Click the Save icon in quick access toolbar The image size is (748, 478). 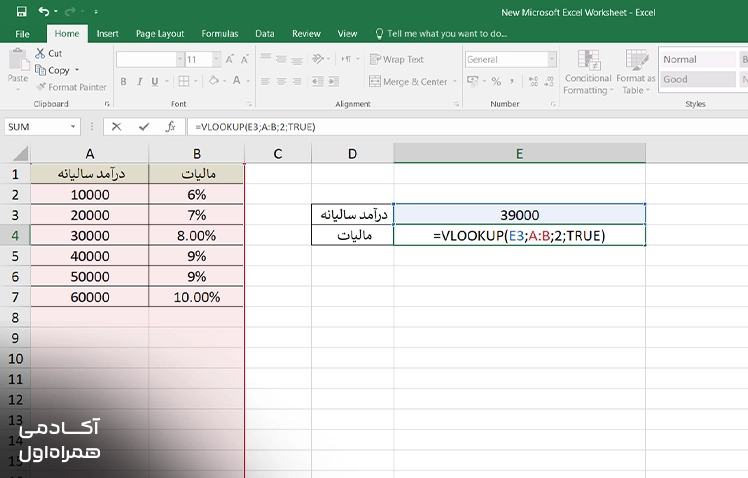tap(21, 11)
